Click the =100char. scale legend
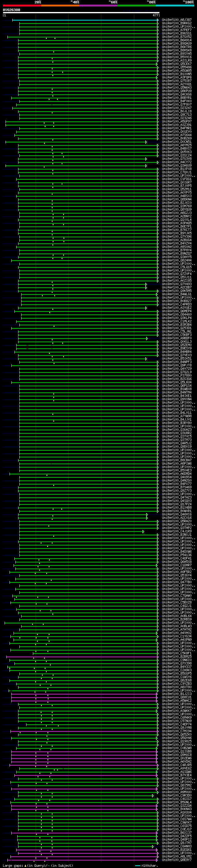The width and height of the screenshot is (197, 868). [x=147, y=865]
